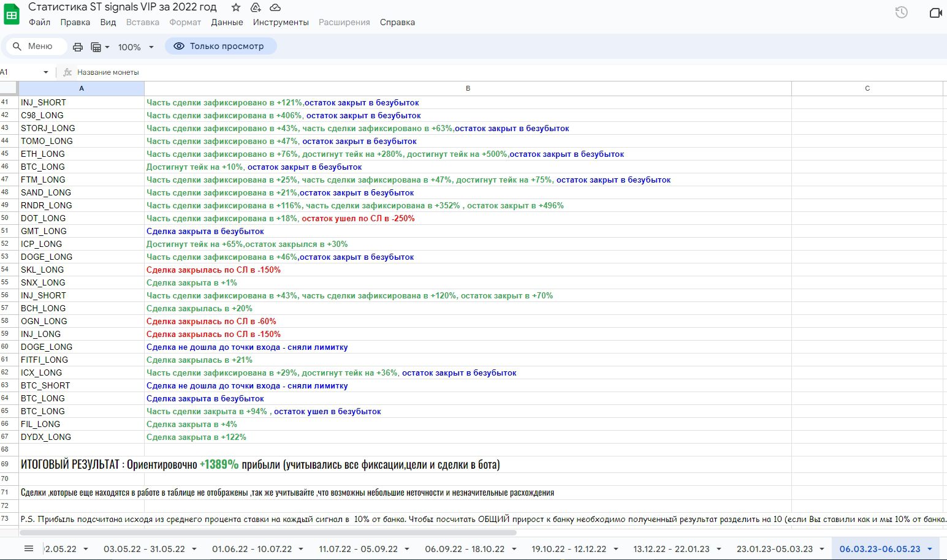Open the Вид menu
The image size is (947, 560).
108,22
